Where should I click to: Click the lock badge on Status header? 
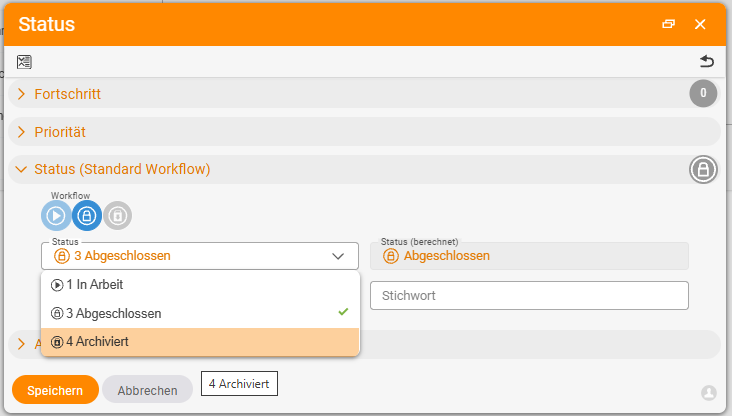(x=703, y=169)
